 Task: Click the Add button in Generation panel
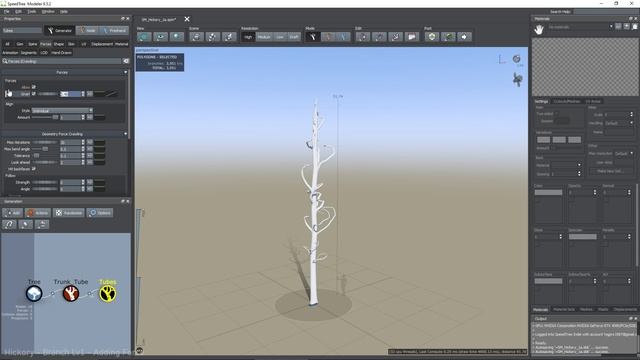(x=12, y=213)
